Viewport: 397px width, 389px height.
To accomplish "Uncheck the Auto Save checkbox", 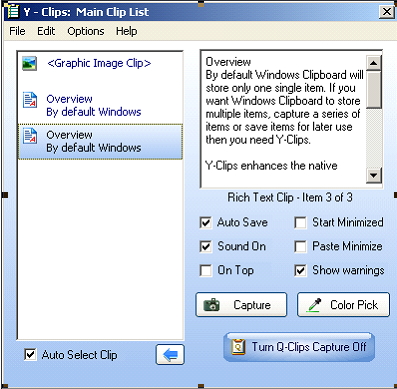I will click(206, 223).
